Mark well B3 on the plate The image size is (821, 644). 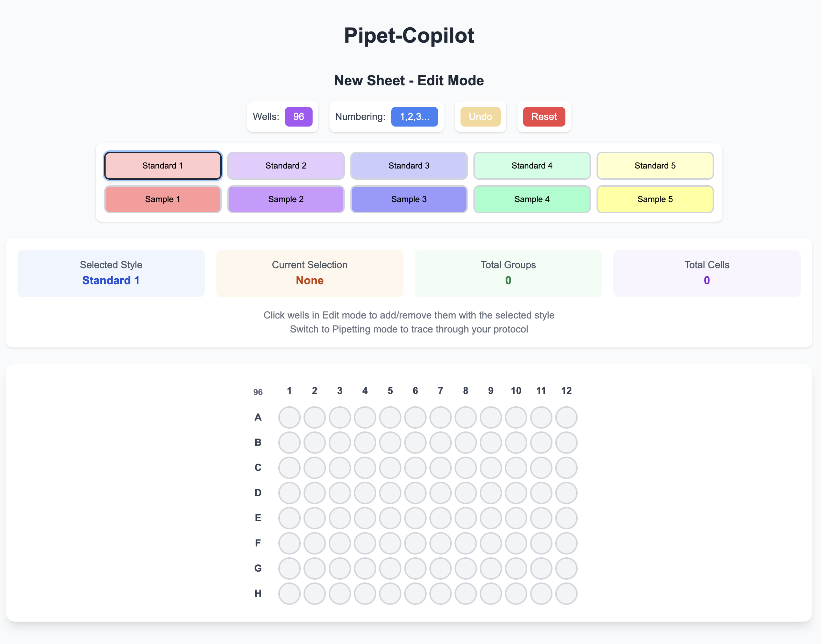[x=340, y=442]
